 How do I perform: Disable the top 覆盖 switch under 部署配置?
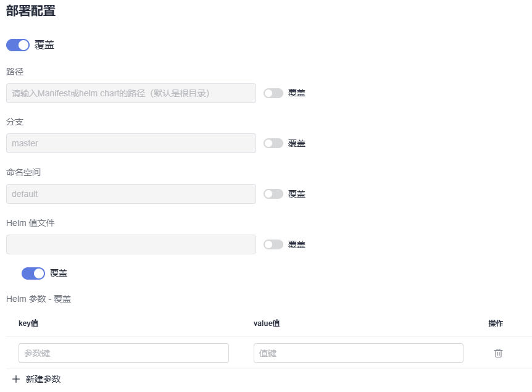click(x=18, y=45)
